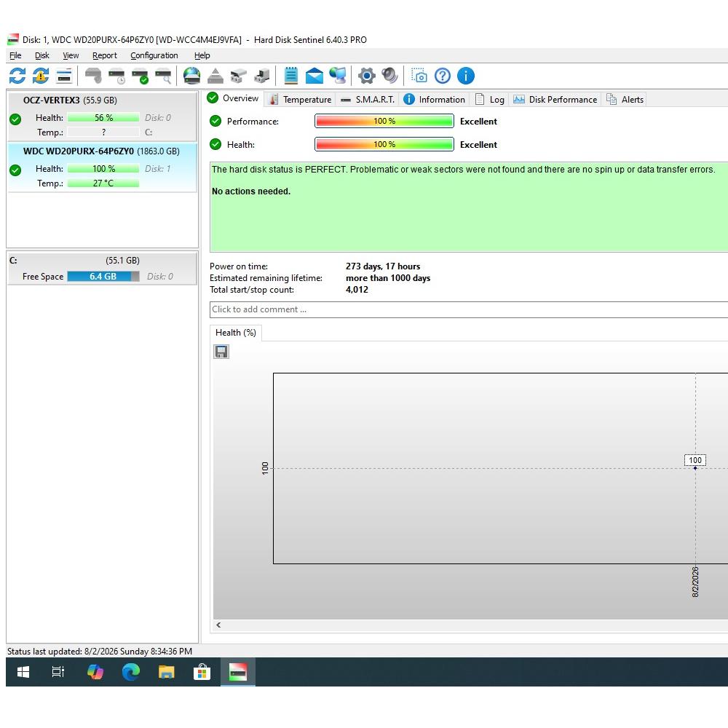Click the "Status last updated" status bar text
Image resolution: width=728 pixels, height=728 pixels.
(100, 652)
